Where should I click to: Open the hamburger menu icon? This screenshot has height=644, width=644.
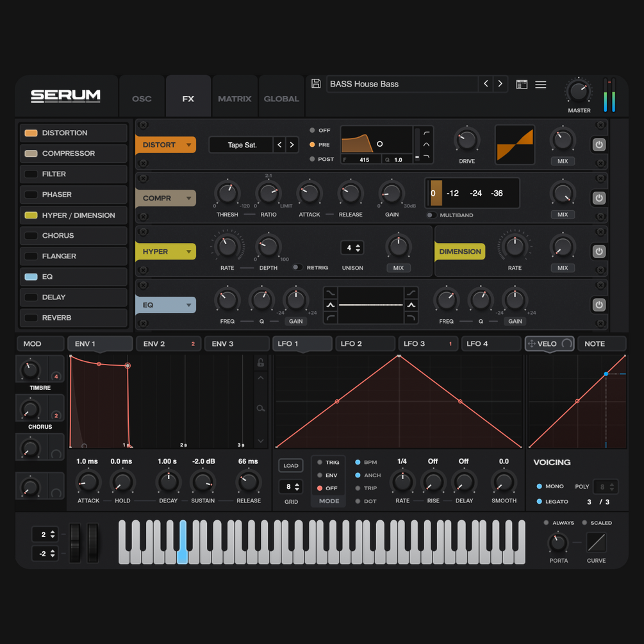[540, 84]
